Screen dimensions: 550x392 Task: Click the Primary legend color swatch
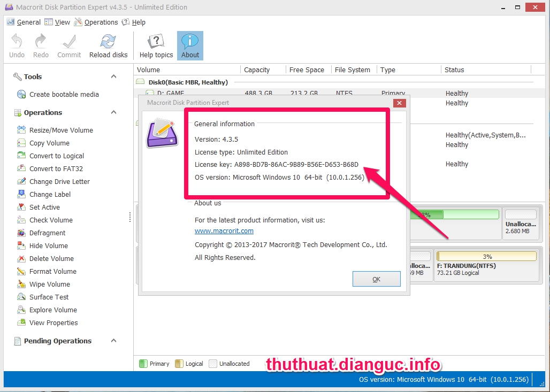pyautogui.click(x=143, y=364)
